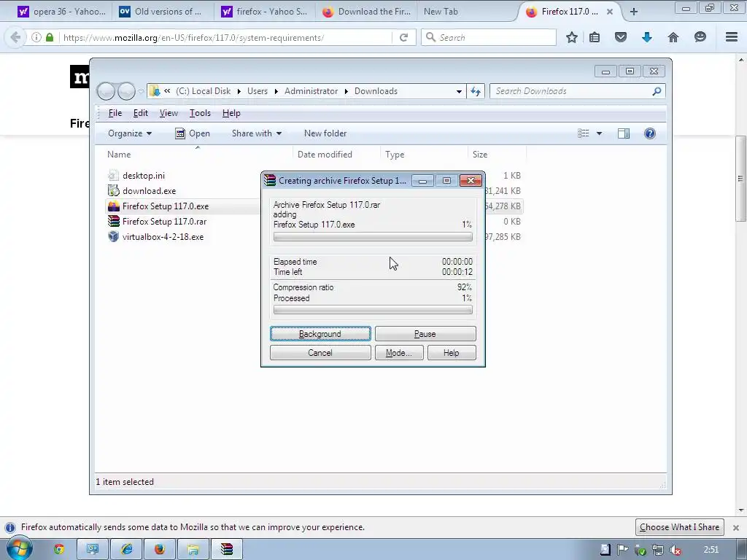
Task: Select Firefox Setup 117.0.rar file
Action: click(164, 222)
